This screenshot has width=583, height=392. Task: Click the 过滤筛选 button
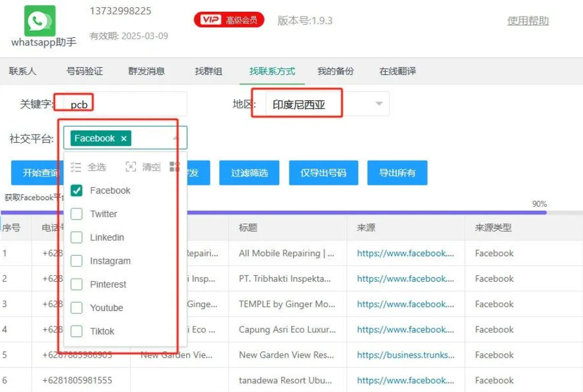coord(249,173)
